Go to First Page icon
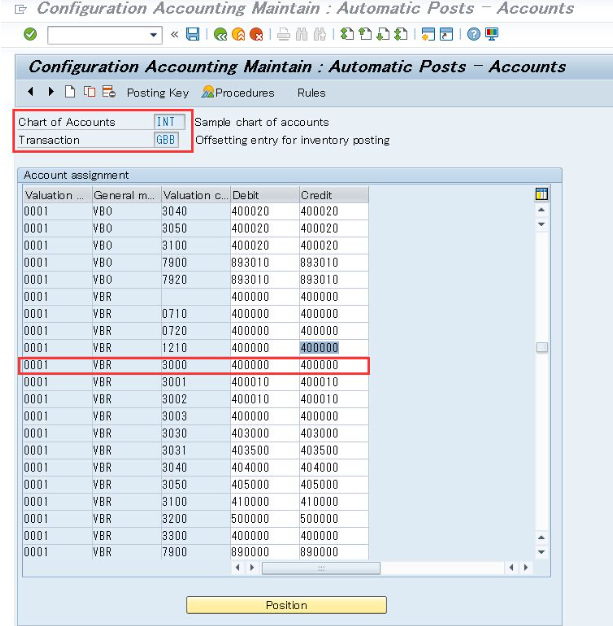Image resolution: width=613 pixels, height=626 pixels. pos(347,34)
